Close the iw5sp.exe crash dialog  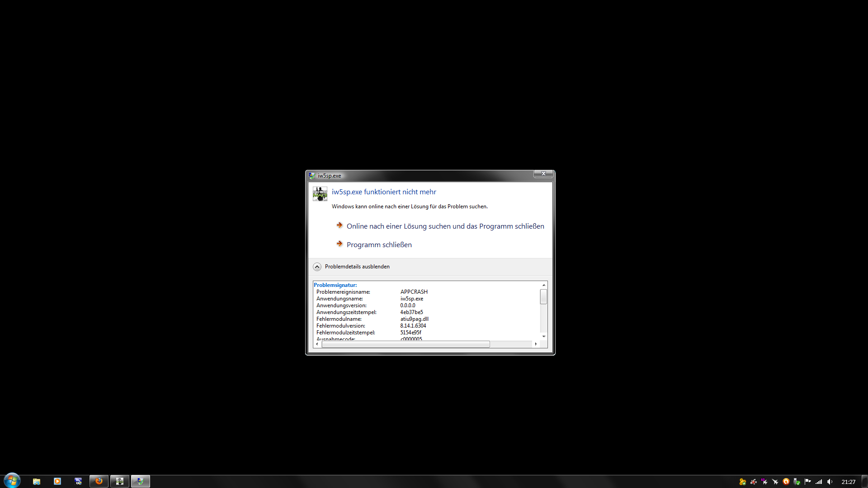pyautogui.click(x=543, y=174)
